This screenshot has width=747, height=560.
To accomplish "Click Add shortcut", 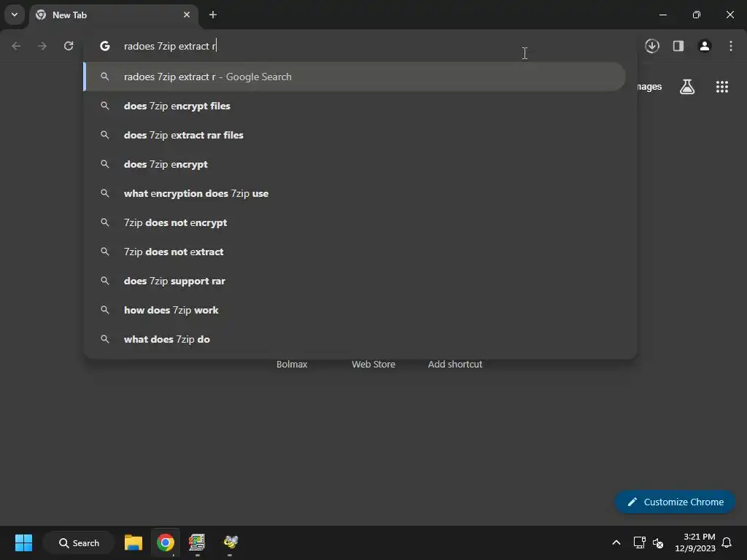I will tap(455, 365).
